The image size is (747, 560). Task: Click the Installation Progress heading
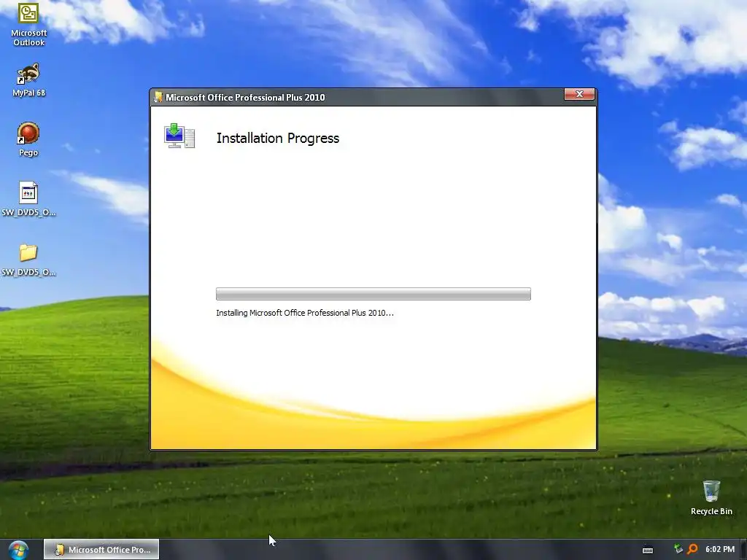[278, 138]
